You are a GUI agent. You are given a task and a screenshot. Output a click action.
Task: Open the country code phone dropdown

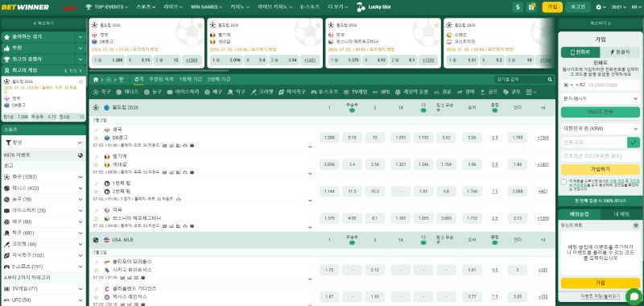click(x=568, y=85)
